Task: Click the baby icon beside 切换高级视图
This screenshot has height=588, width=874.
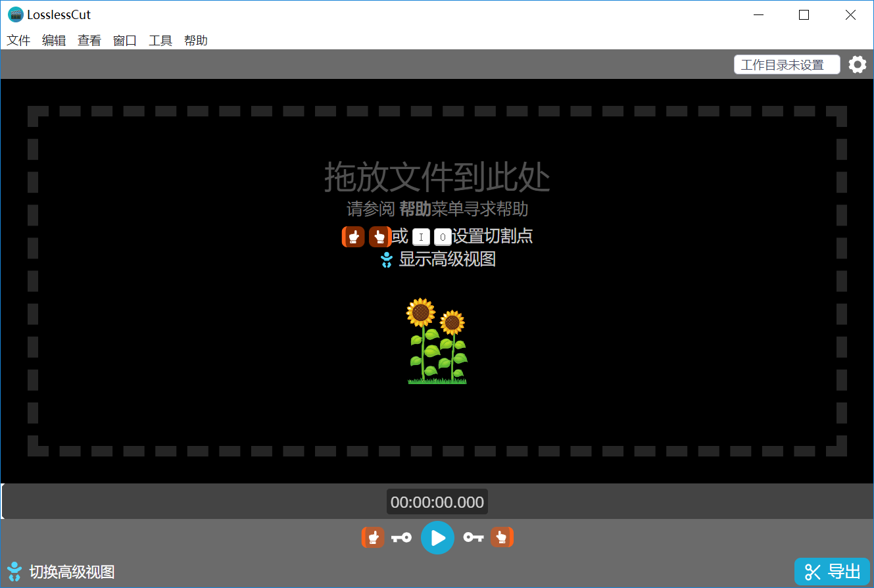Action: pos(14,572)
